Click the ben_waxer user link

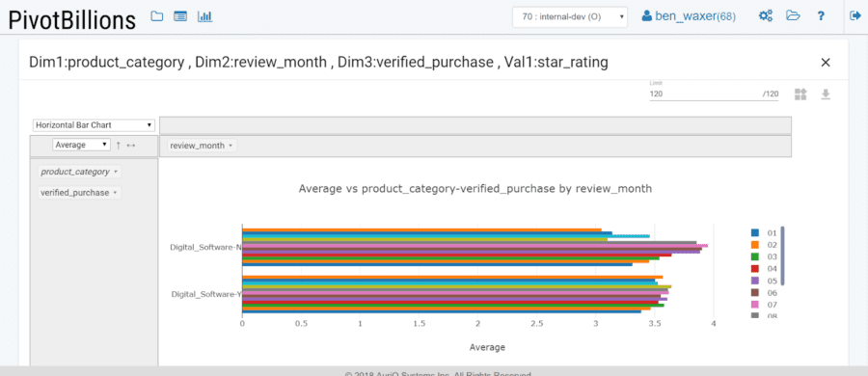pyautogui.click(x=689, y=16)
